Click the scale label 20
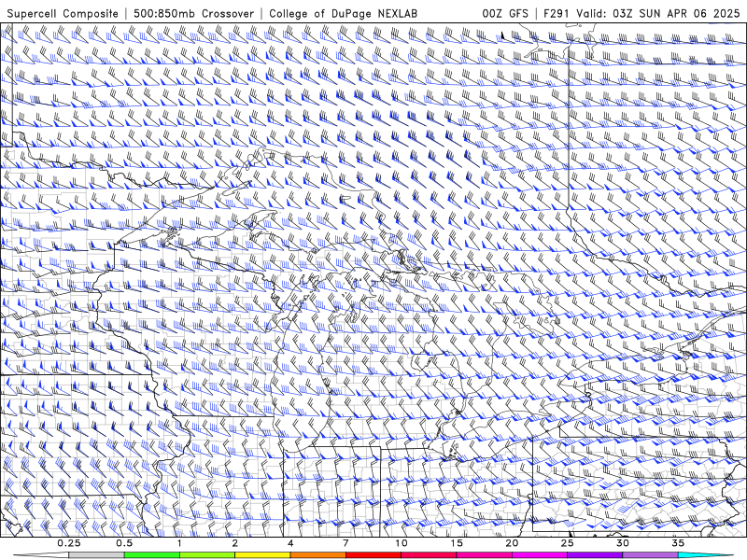The height and width of the screenshot is (560, 747). pyautogui.click(x=512, y=543)
